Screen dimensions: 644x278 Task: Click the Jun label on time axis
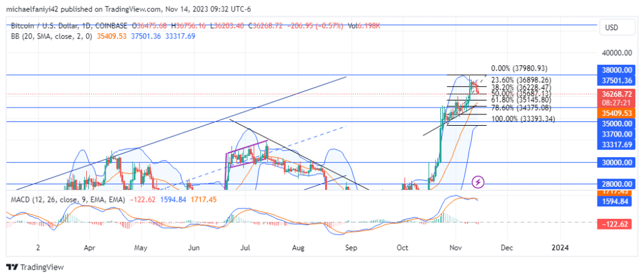tap(194, 248)
